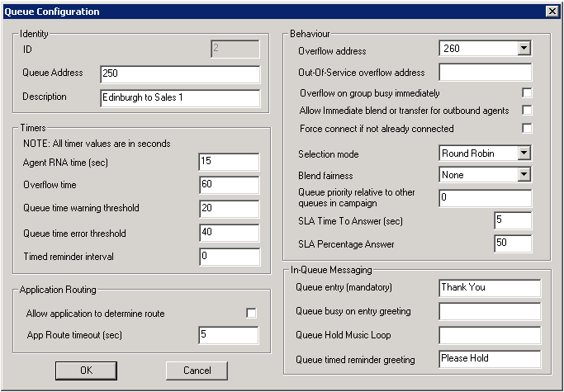Viewport: 564px width, 392px height.
Task: Click the Queue entry mandatory message field
Action: coord(489,288)
